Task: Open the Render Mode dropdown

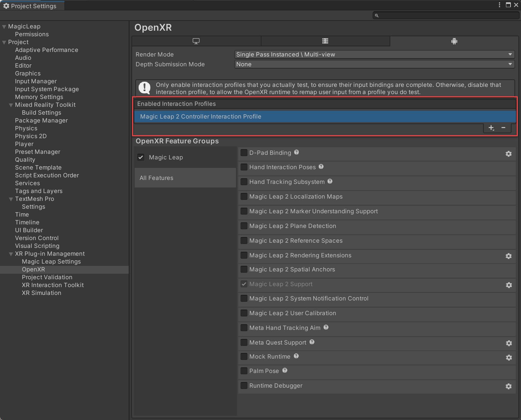Action: (x=374, y=55)
